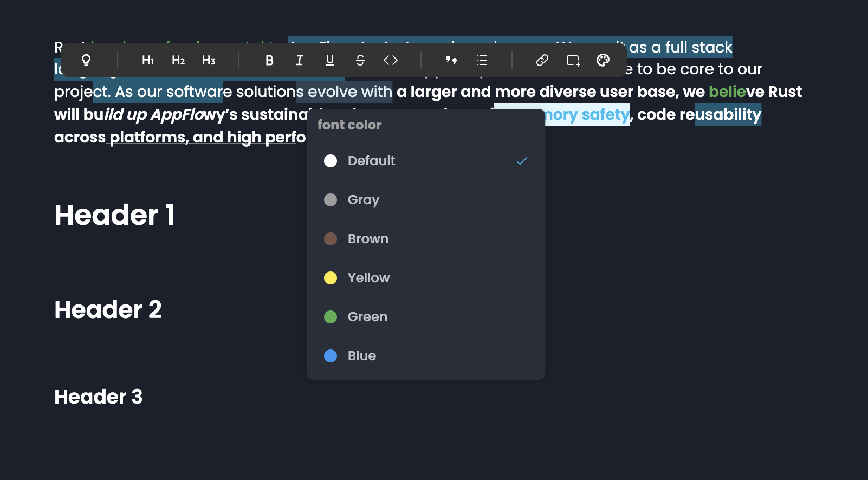Screen dimensions: 868x480
Task: Toggle strikethrough formatting
Action: [x=360, y=60]
